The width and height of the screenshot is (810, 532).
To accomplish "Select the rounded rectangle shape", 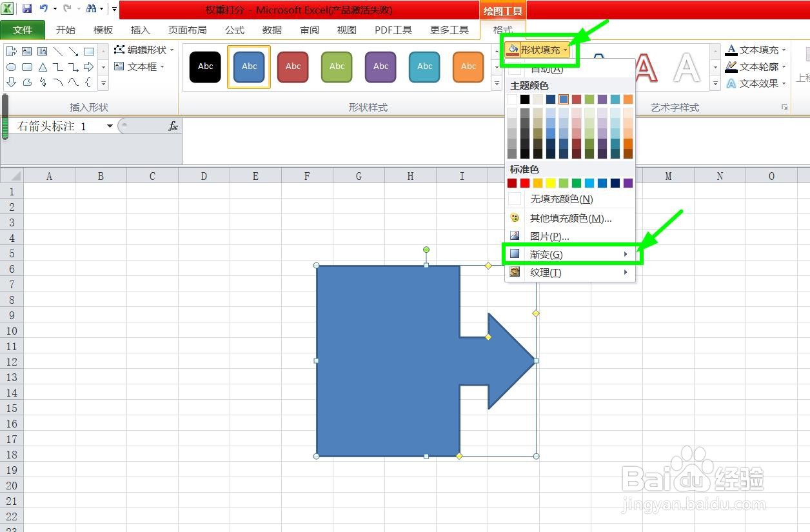I will (27, 67).
